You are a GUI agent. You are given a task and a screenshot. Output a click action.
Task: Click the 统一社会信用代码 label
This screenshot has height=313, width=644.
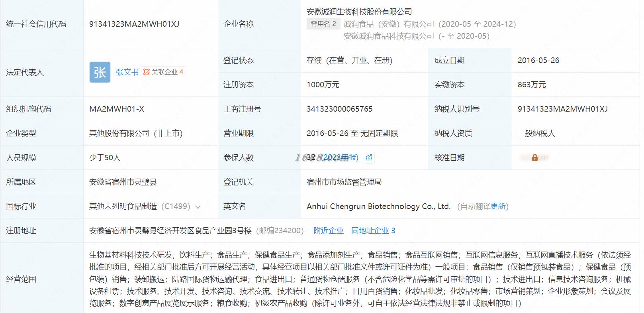(36, 24)
